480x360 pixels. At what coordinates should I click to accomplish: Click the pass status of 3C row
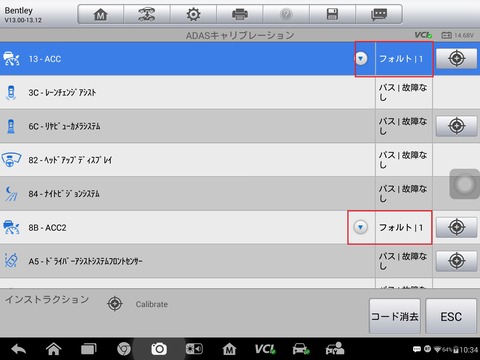pyautogui.click(x=403, y=92)
